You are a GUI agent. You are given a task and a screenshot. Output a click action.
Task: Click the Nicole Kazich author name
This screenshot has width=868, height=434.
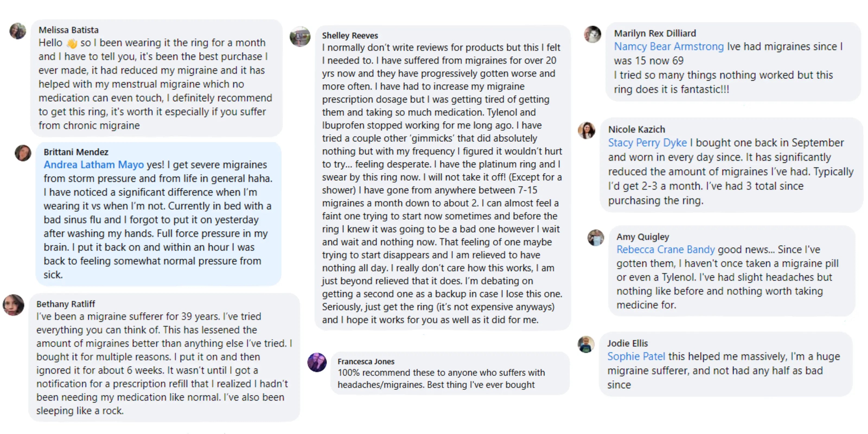point(637,129)
